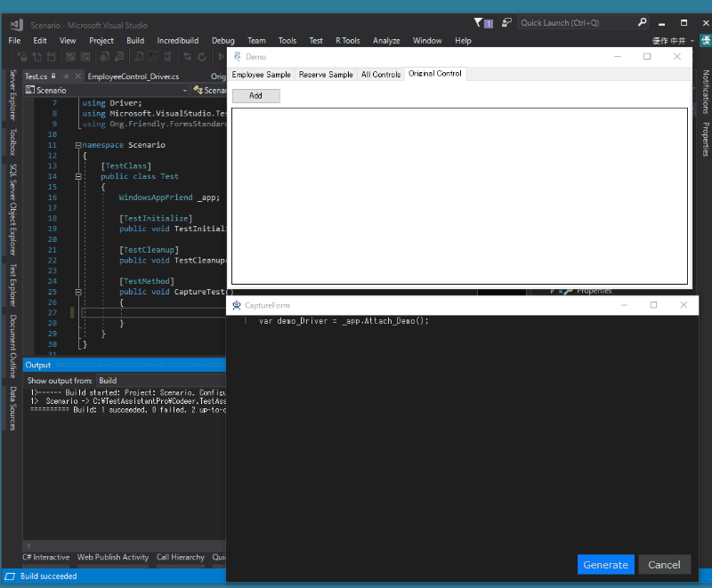Click the Acrobat-style document toolbar icon
712x588 pixels.
153,57
